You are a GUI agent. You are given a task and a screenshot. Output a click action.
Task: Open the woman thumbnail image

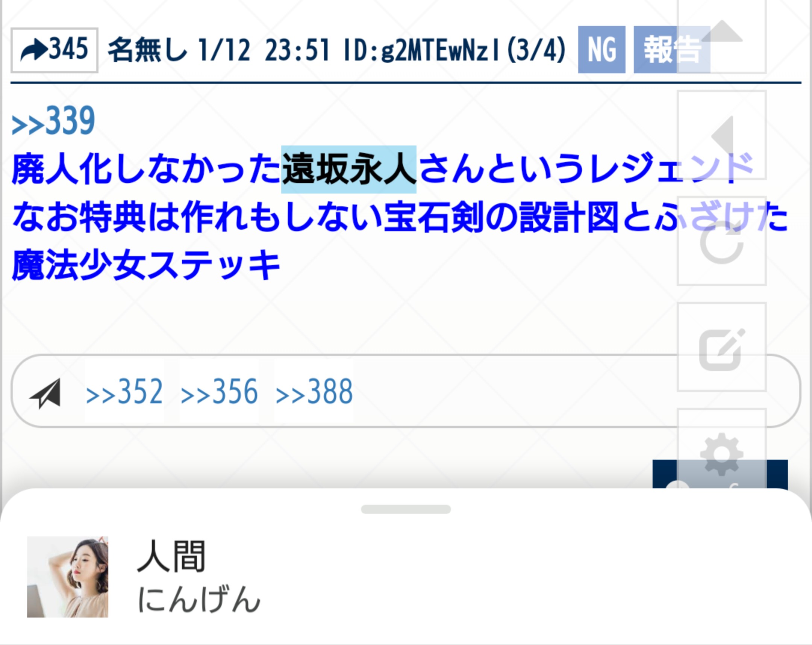(x=67, y=577)
